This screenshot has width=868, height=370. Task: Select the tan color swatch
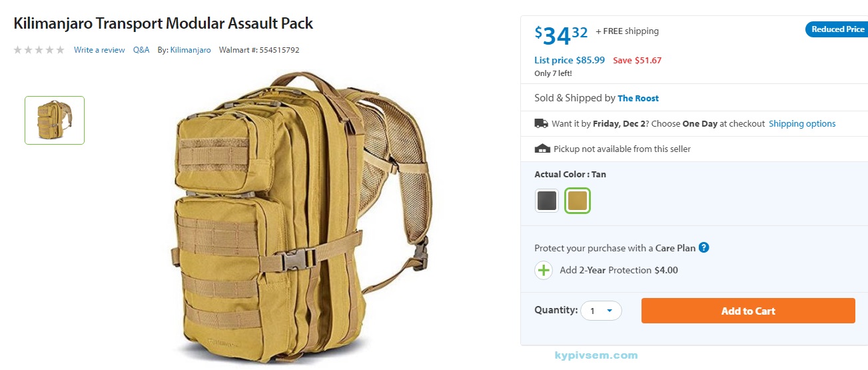point(578,201)
